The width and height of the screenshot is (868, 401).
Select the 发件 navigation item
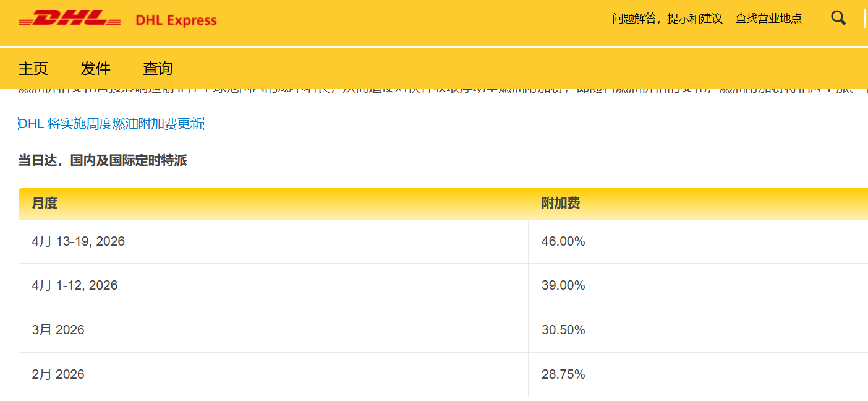coord(95,69)
